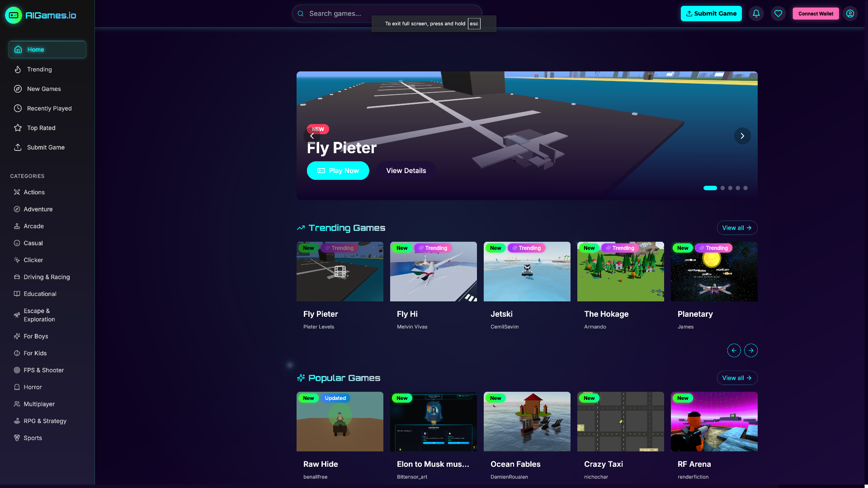
Task: Open Crazy Taxi game thumbnail
Action: tap(620, 422)
